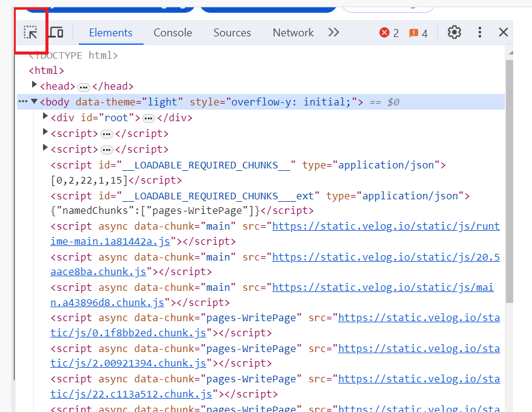532x412 pixels.
Task: Close the DevTools panel
Action: 504,32
